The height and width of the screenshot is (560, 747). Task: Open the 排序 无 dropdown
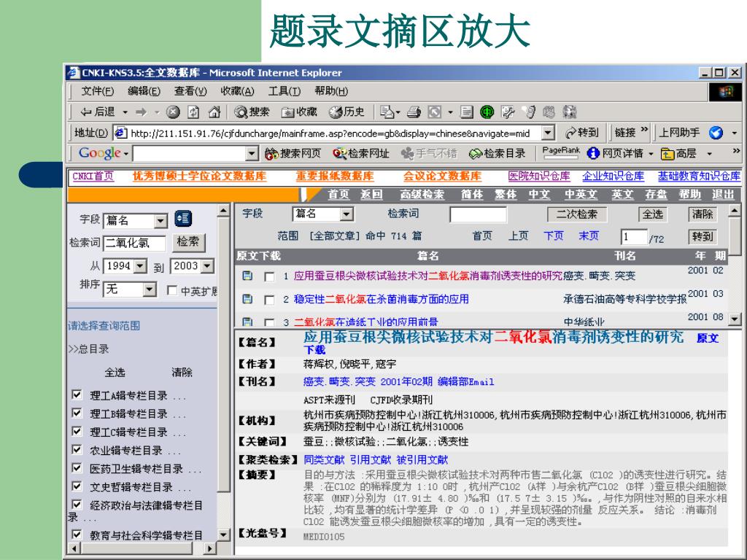tap(149, 289)
